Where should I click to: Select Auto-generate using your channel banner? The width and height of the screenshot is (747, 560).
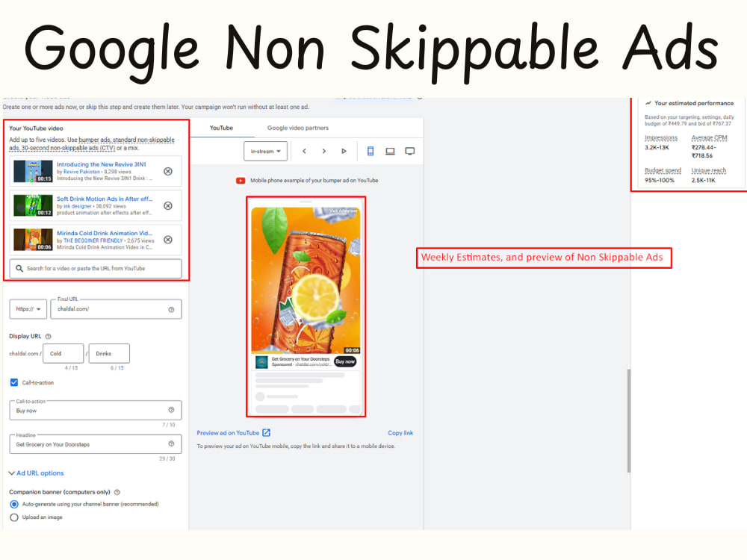pyautogui.click(x=14, y=504)
